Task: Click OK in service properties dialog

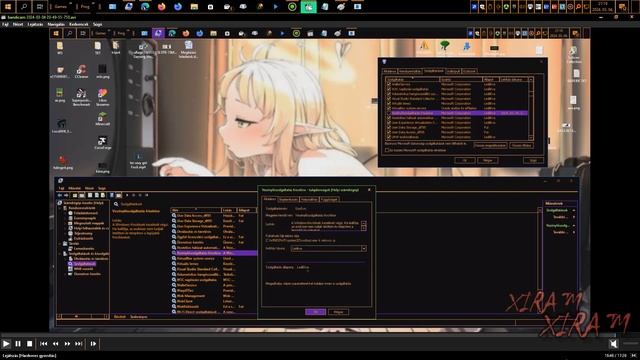Action: [x=316, y=312]
